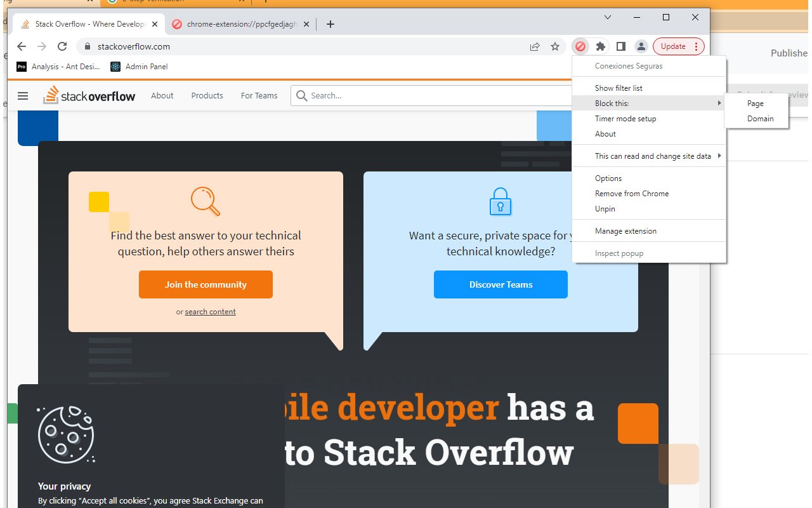812x508 pixels.
Task: Select Remove from Chrome
Action: (x=649, y=194)
